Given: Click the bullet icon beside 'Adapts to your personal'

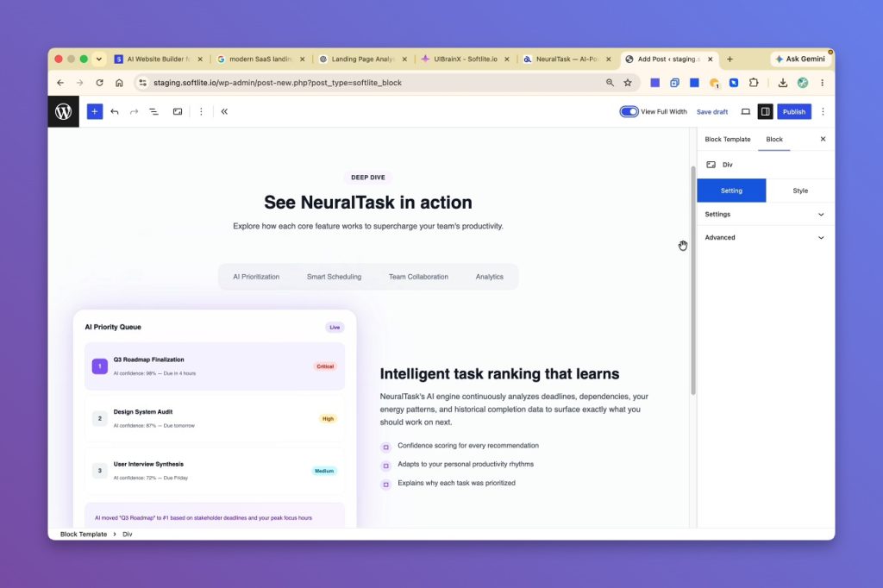Looking at the screenshot, I should click(x=385, y=466).
